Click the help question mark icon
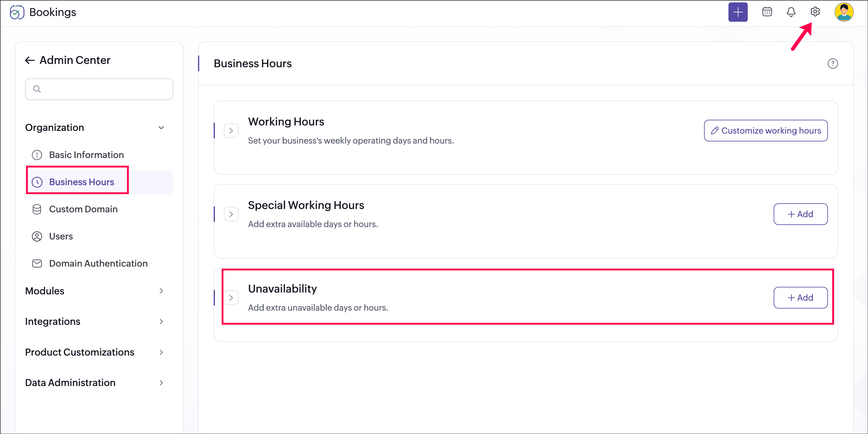Image resolution: width=868 pixels, height=434 pixels. click(833, 63)
